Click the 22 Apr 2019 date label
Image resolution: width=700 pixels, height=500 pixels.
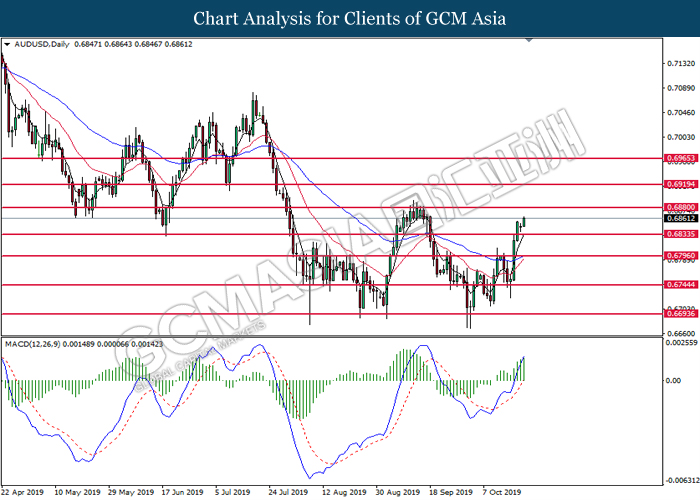[24, 492]
